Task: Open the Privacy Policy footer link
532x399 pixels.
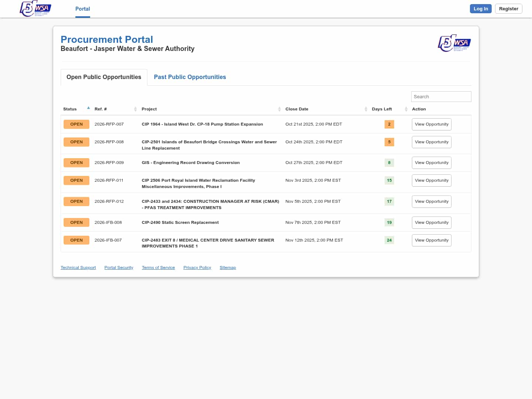Action: pos(197,268)
